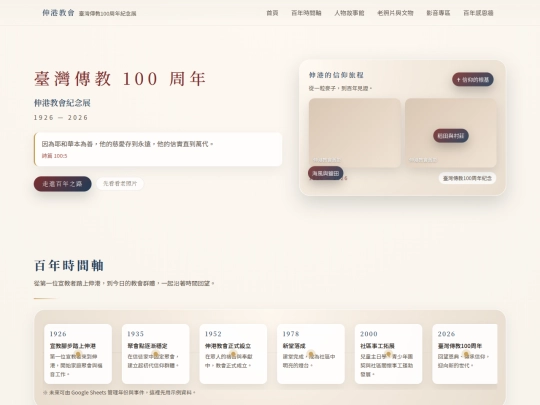Select 老照片與文物 in the top menu
Image resolution: width=540 pixels, height=405 pixels.
(x=395, y=13)
